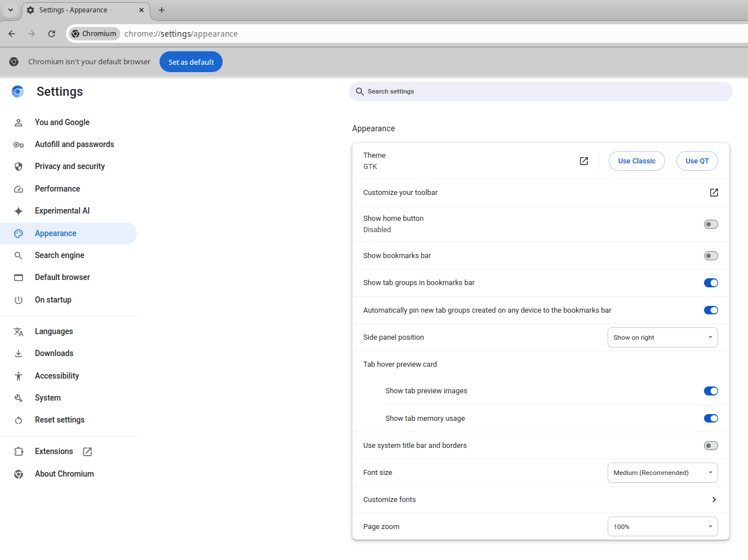Click the Settings logo icon

click(x=18, y=91)
